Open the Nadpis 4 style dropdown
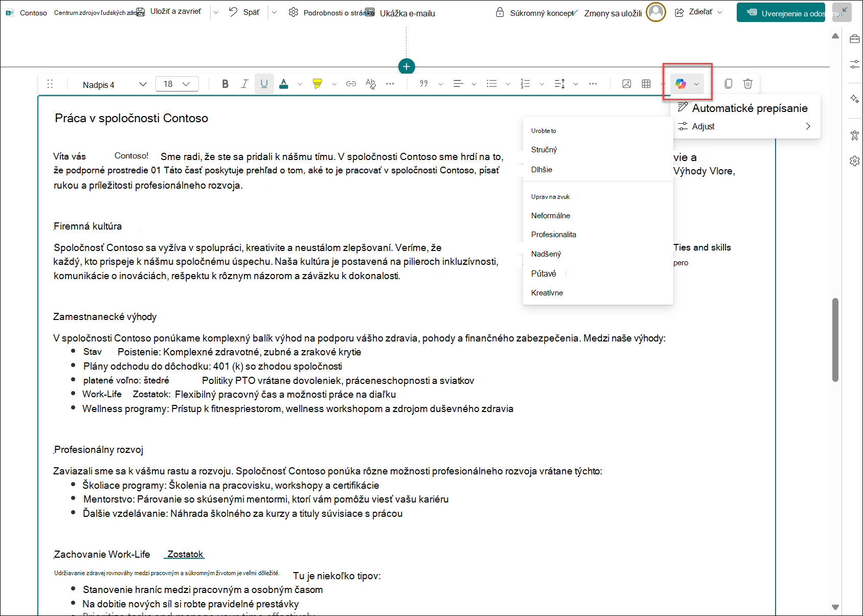Image resolution: width=863 pixels, height=616 pixels. (115, 84)
